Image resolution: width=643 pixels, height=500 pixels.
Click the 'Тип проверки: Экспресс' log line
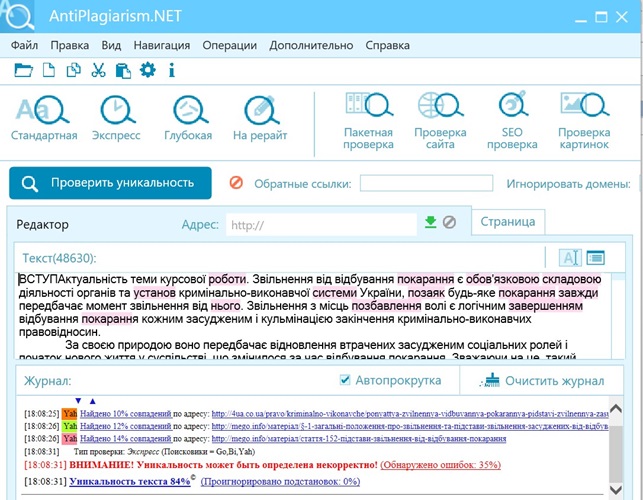164,452
